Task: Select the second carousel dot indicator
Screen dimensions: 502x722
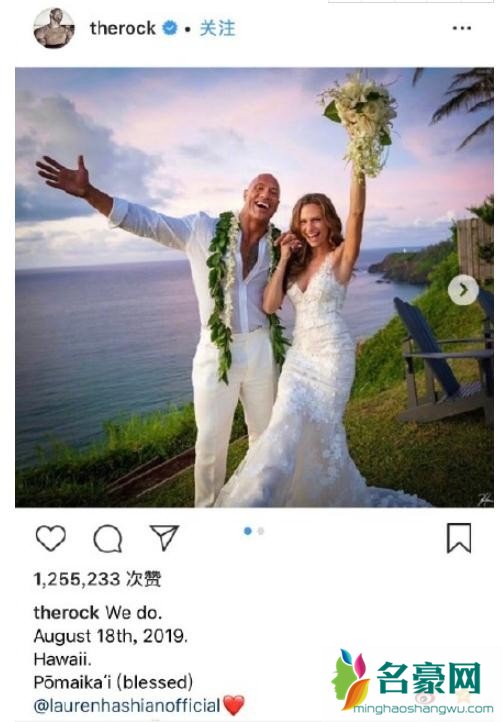Action: click(261, 531)
